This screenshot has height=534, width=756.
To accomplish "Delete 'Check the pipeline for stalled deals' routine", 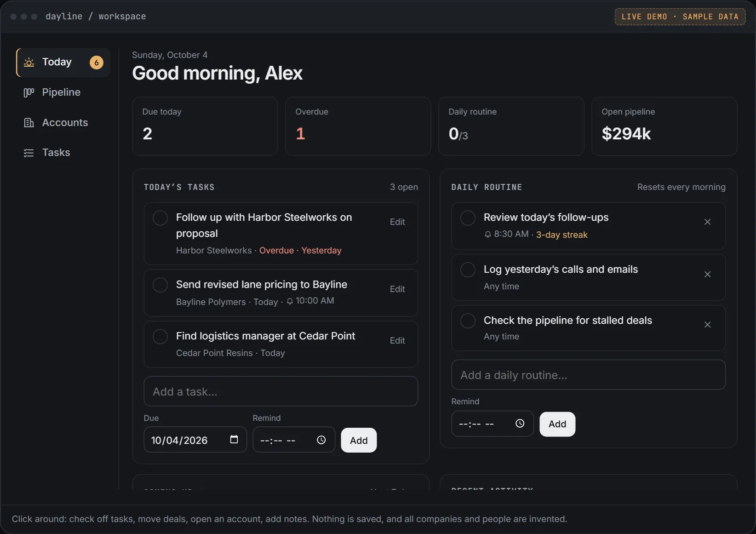I will point(707,325).
